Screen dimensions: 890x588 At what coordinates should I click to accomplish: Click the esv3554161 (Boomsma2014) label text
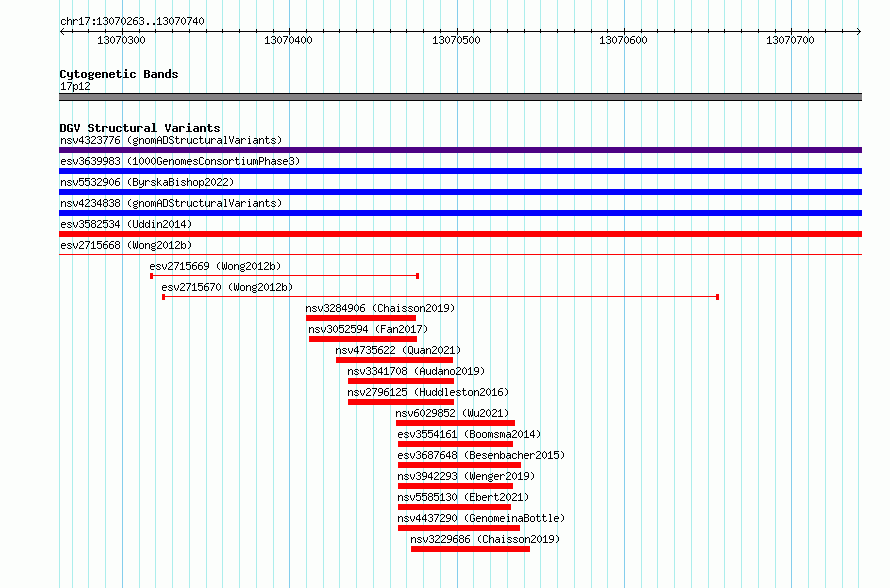point(469,434)
